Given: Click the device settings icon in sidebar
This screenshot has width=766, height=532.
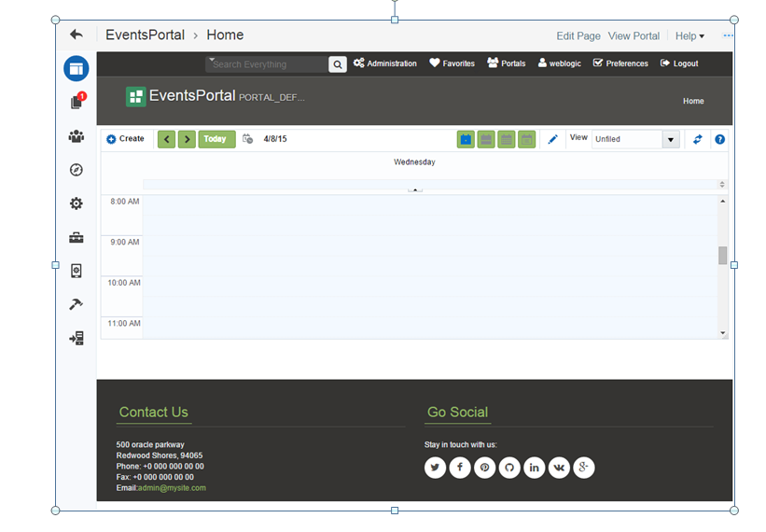Looking at the screenshot, I should 77,271.
